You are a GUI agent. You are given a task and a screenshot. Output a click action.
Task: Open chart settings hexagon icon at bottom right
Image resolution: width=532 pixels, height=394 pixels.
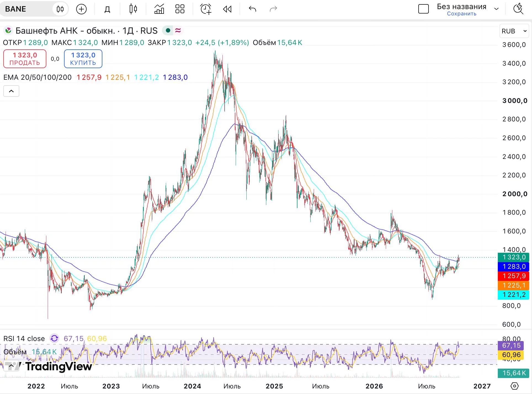(515, 386)
